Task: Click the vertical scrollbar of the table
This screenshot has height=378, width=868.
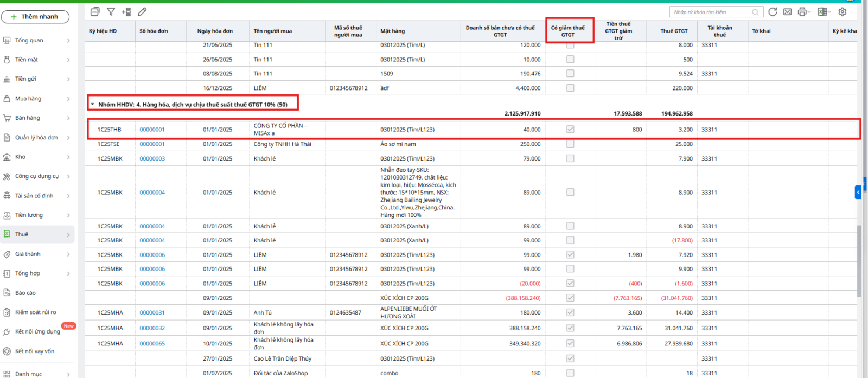Action: (x=859, y=260)
